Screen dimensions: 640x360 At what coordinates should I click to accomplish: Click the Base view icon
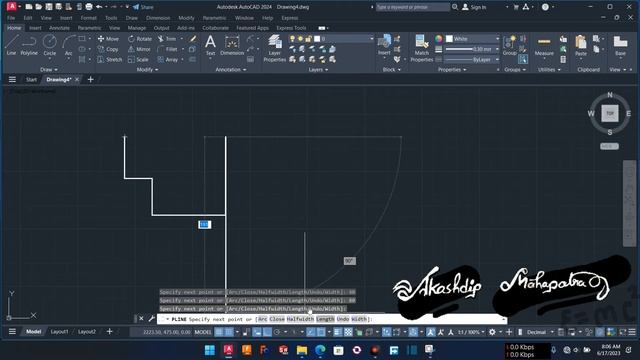coord(620,44)
